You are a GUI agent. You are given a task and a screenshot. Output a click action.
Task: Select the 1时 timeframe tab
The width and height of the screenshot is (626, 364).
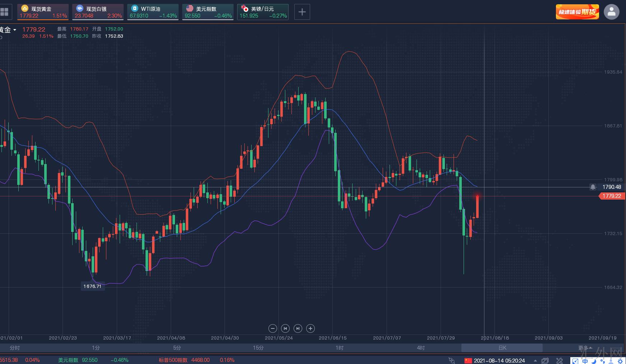point(339,348)
